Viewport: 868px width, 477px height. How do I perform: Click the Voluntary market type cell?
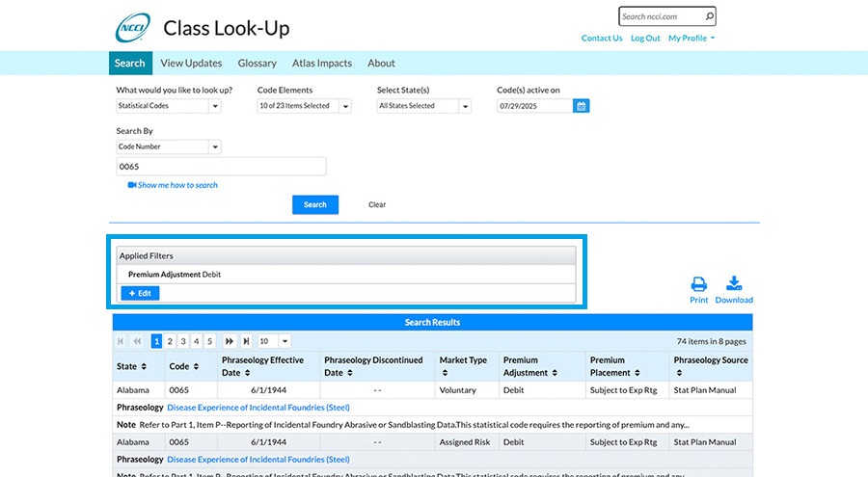(467, 390)
